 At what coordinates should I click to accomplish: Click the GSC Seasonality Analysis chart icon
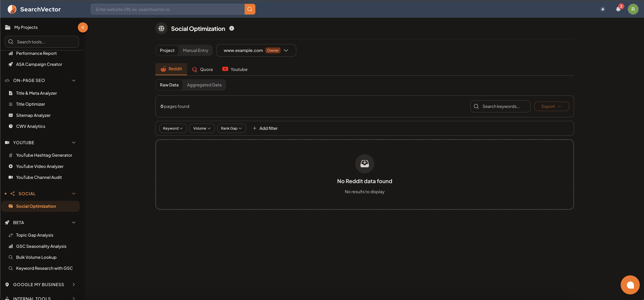(x=11, y=246)
